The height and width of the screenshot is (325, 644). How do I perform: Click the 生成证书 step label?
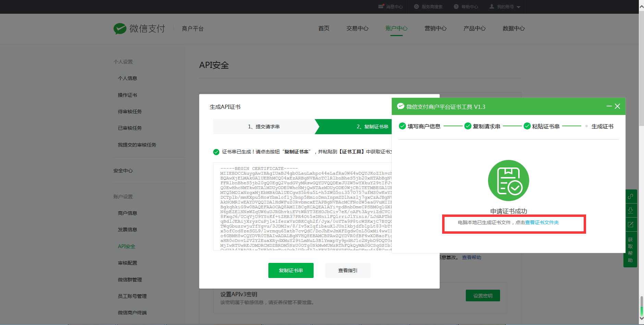point(603,127)
